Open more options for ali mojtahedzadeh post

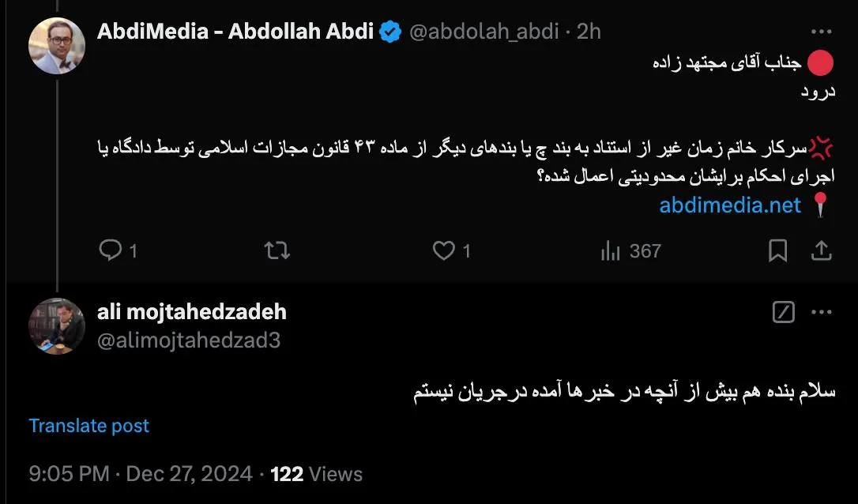pyautogui.click(x=822, y=313)
